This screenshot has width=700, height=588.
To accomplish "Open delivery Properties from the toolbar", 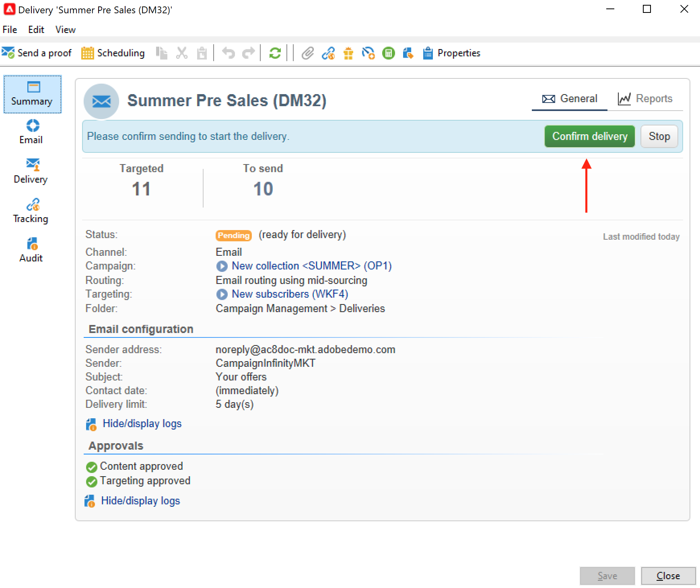I will point(451,53).
